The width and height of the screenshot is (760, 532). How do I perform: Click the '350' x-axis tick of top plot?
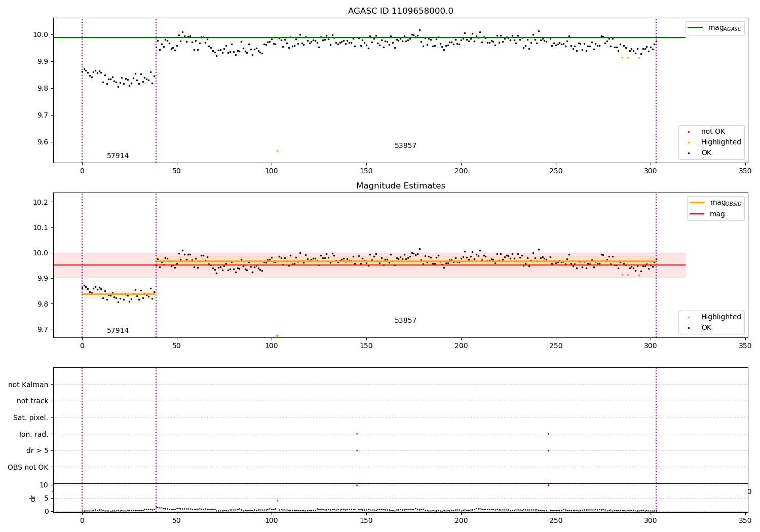coord(745,171)
